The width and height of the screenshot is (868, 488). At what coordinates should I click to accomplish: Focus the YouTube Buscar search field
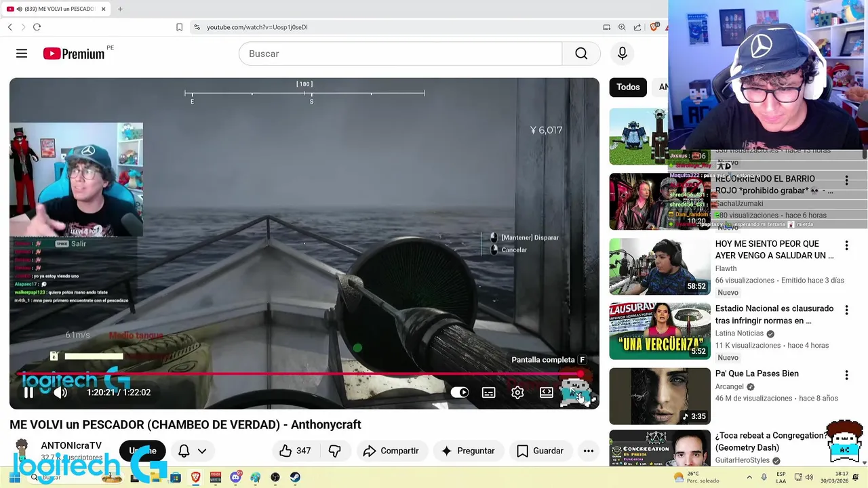tap(400, 54)
